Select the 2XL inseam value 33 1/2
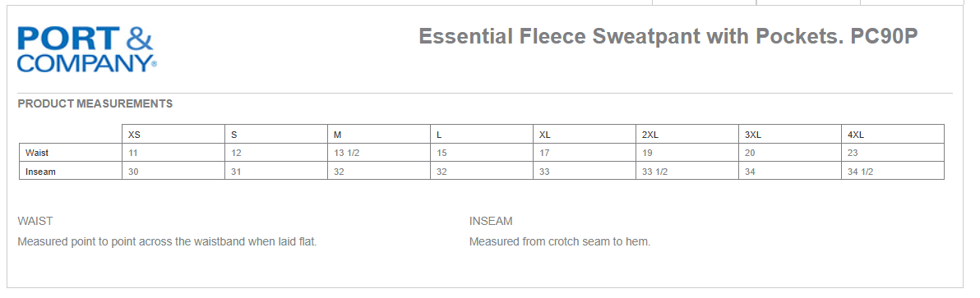 tap(654, 172)
